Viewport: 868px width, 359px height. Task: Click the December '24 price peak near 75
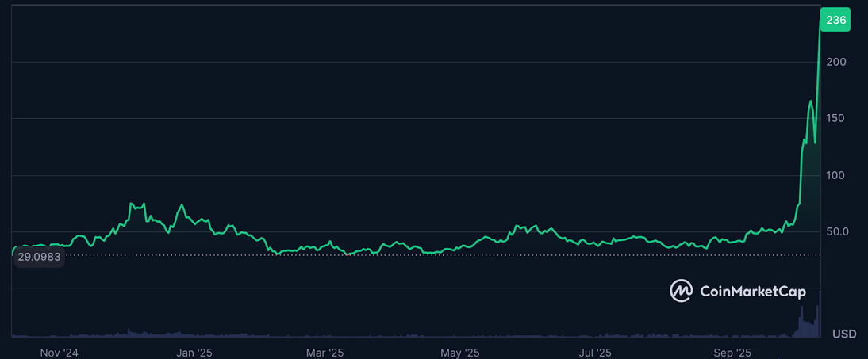(x=131, y=204)
